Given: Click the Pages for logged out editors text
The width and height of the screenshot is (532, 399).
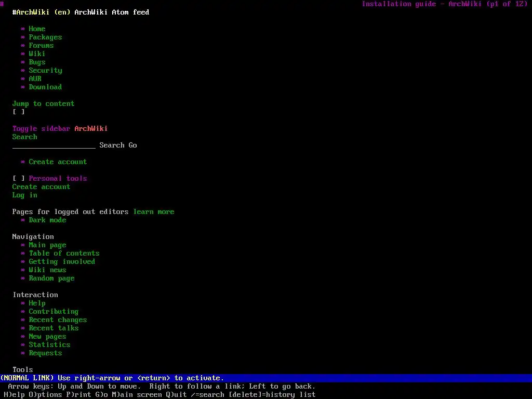Looking at the screenshot, I should (x=70, y=212).
